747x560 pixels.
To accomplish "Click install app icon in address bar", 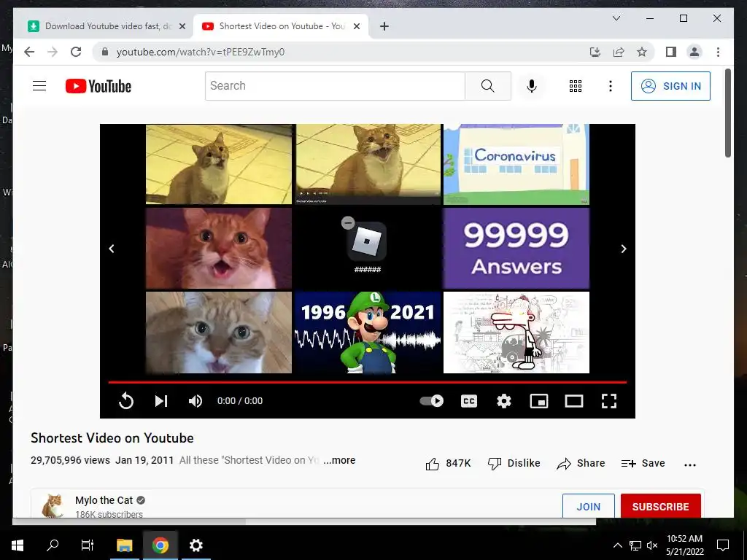I will point(595,52).
